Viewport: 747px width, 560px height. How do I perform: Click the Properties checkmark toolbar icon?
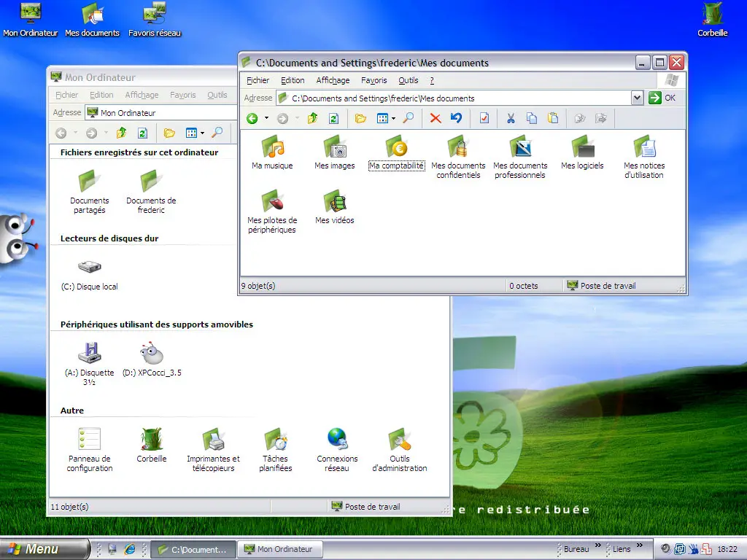click(x=484, y=118)
